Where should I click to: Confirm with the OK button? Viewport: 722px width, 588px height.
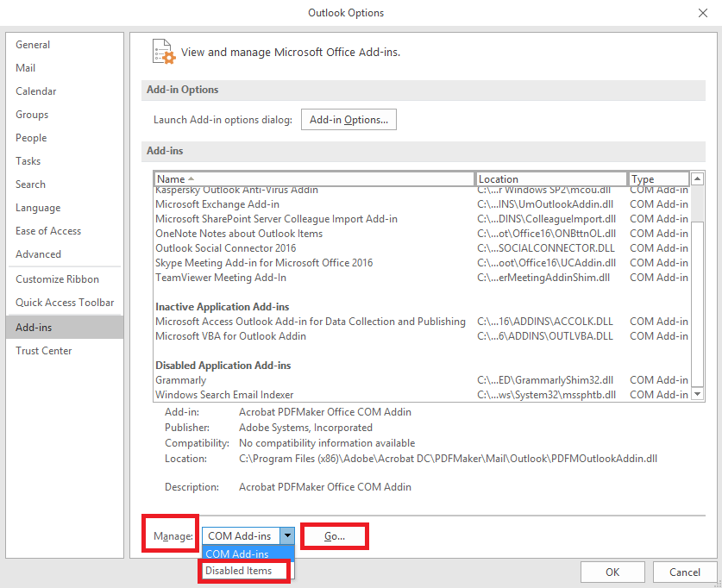coord(612,572)
